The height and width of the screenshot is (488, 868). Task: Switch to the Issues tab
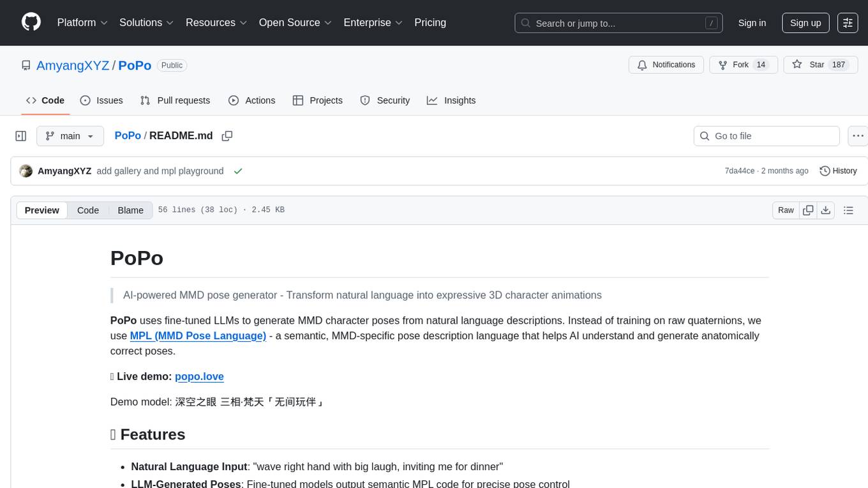pos(101,100)
